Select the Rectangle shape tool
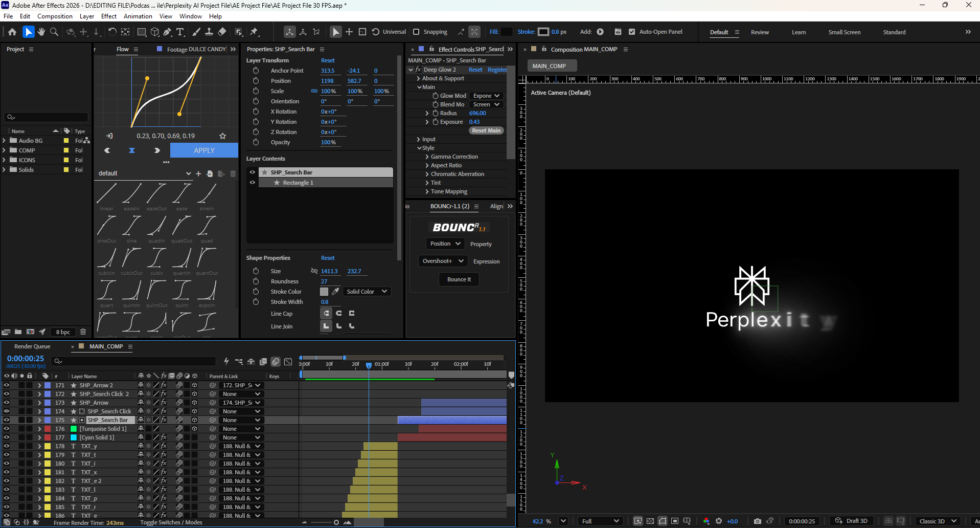The height and width of the screenshot is (528, 980). coord(142,32)
